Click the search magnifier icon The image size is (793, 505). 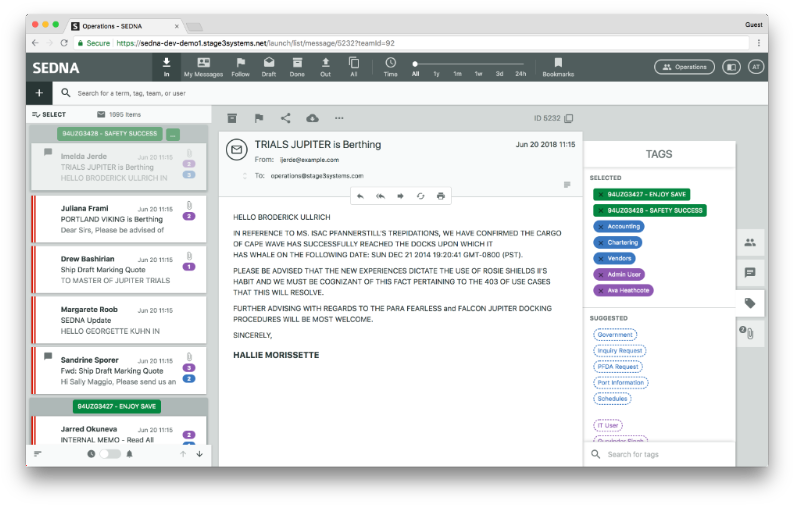tap(66, 93)
